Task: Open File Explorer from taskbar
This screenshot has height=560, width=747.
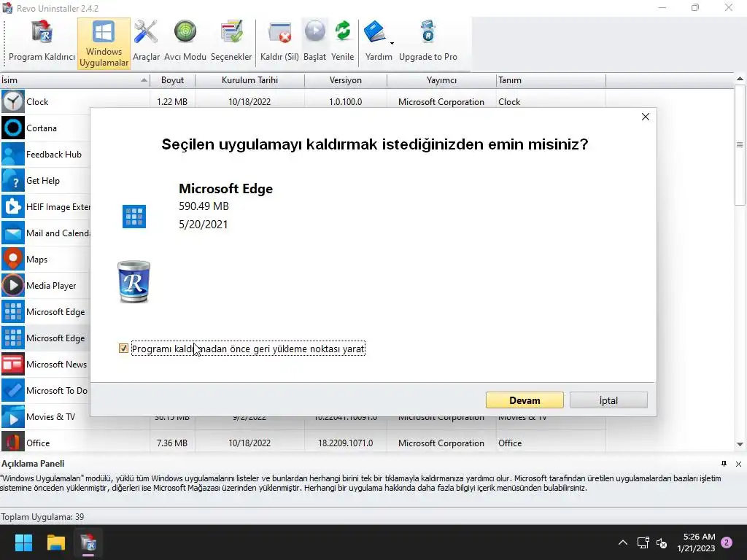Action: (55, 542)
